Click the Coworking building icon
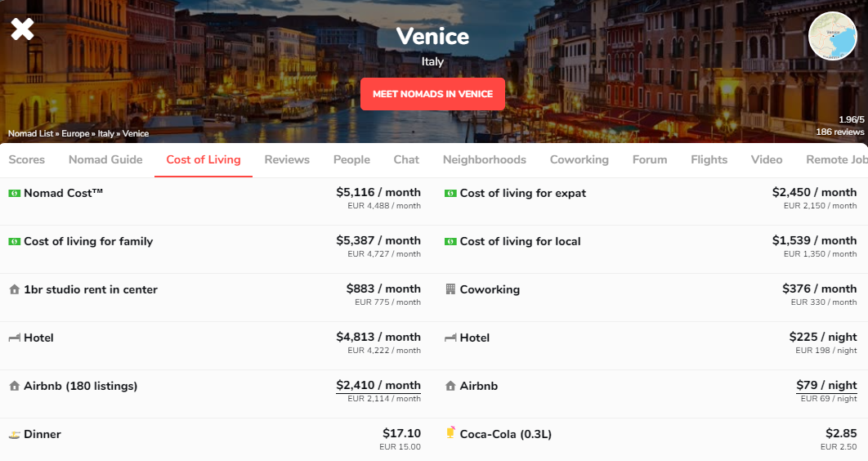The image size is (868, 461). pos(450,289)
